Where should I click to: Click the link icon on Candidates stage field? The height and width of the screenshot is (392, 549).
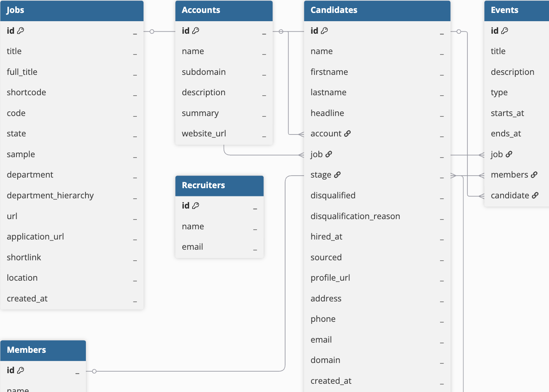337,174
